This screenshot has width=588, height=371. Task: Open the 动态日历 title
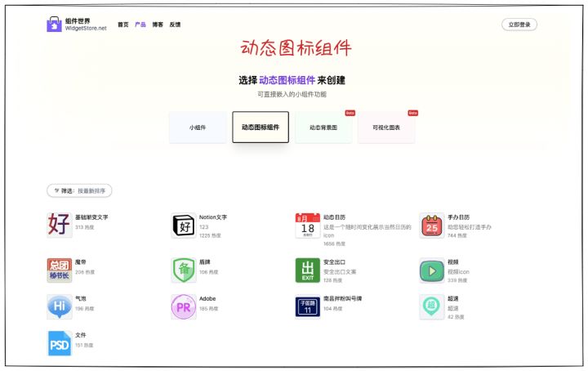pyautogui.click(x=335, y=217)
